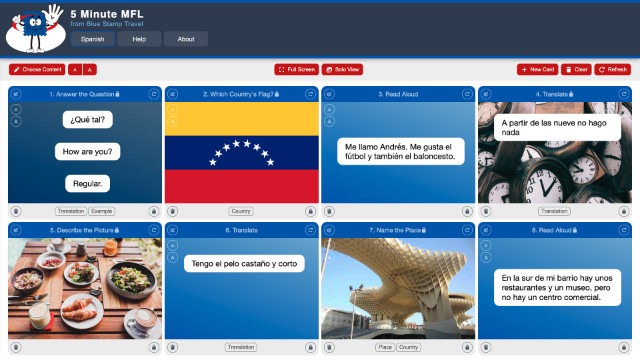The height and width of the screenshot is (360, 640).
Task: Open the About menu tab
Action: point(186,39)
